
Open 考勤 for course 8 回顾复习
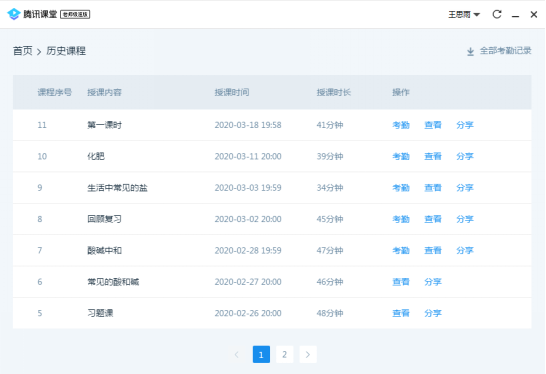401,219
